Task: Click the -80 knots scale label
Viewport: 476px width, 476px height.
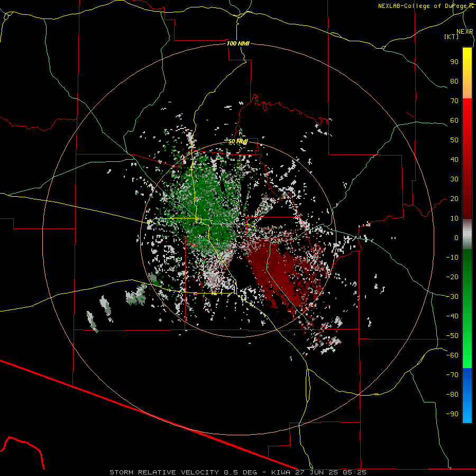Action: [x=452, y=395]
